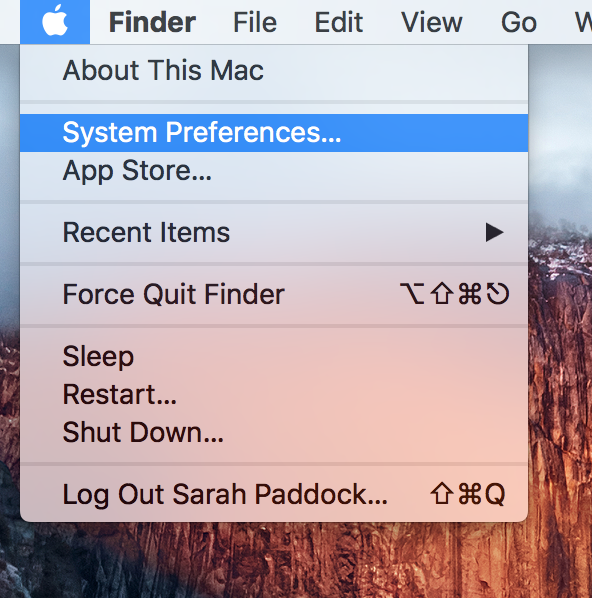Put the Mac to Sleep
592x598 pixels.
274,357
